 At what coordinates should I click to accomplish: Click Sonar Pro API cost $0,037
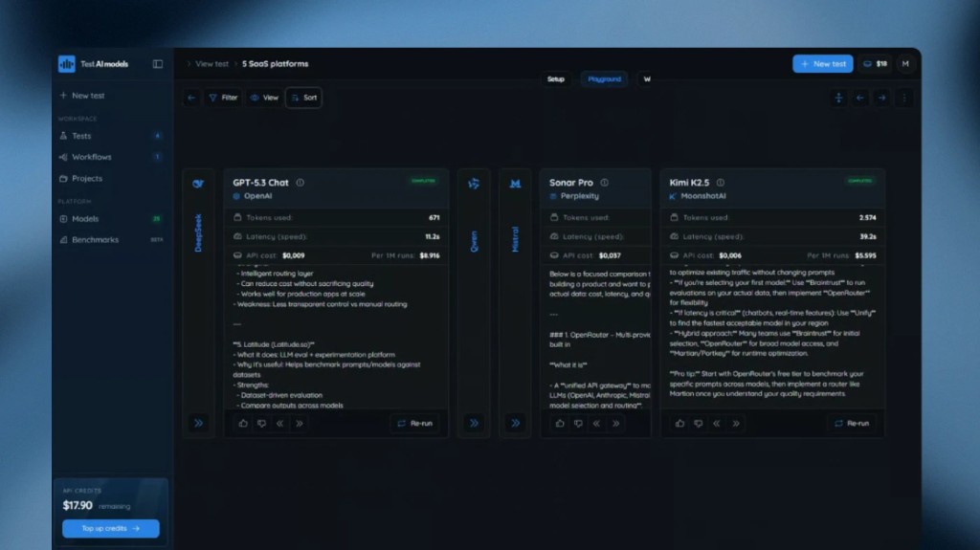click(610, 255)
